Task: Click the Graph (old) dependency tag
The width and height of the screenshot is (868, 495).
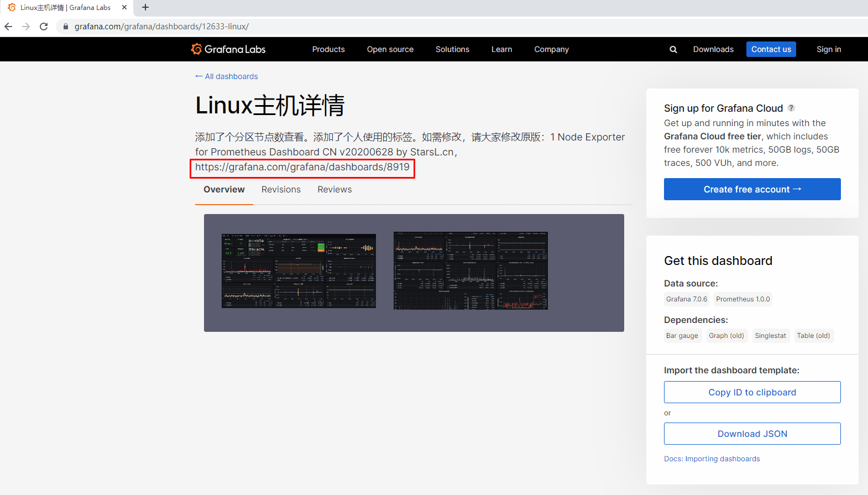Action: coord(726,336)
